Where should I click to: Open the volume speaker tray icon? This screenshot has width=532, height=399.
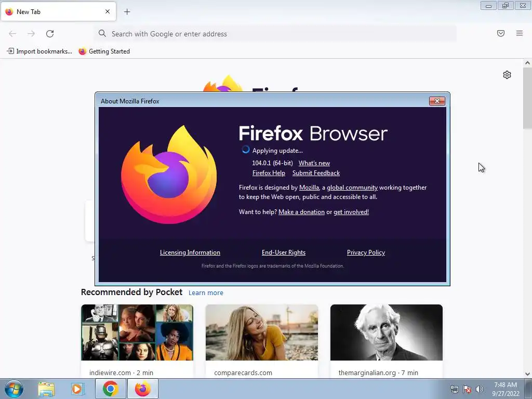(480, 389)
